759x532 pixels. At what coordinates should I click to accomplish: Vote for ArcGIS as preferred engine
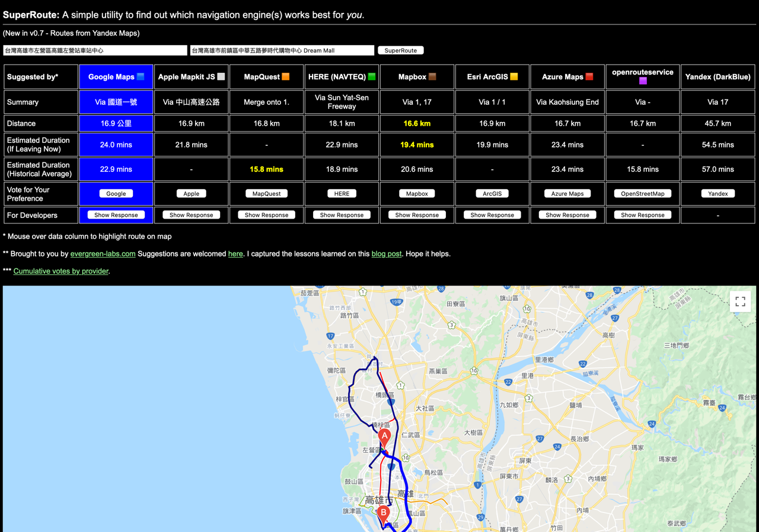[x=492, y=194]
